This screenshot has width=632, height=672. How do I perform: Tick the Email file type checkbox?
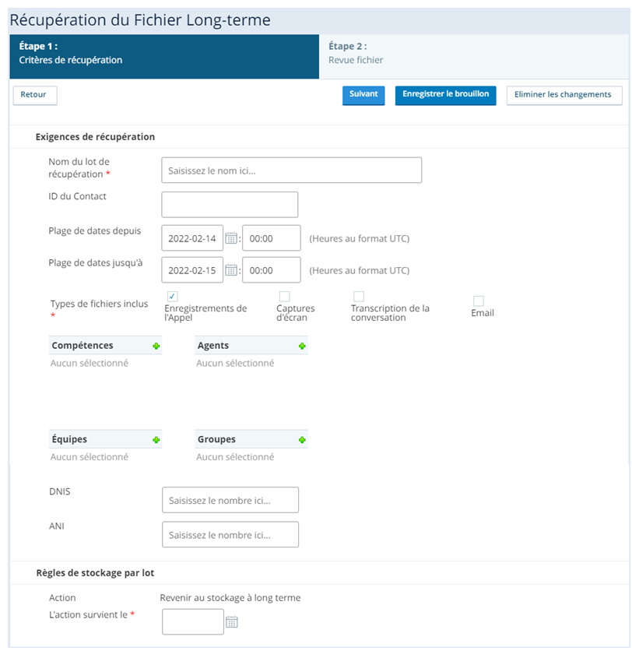point(479,301)
